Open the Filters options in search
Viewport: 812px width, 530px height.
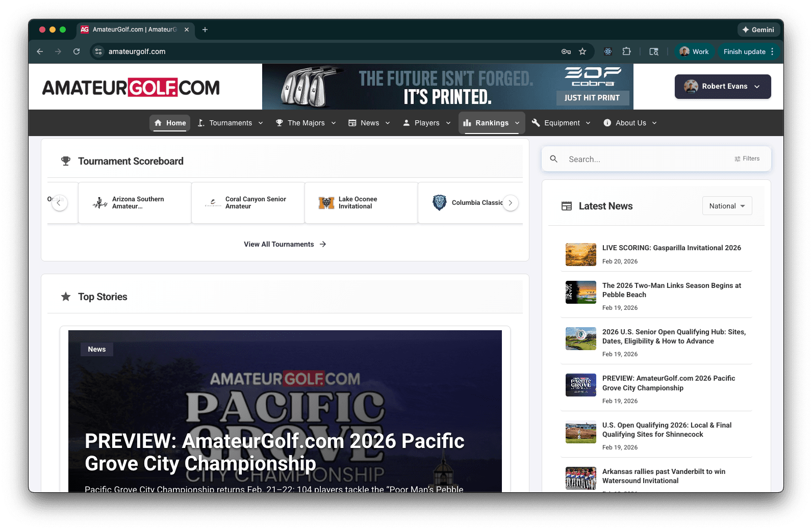pos(747,159)
